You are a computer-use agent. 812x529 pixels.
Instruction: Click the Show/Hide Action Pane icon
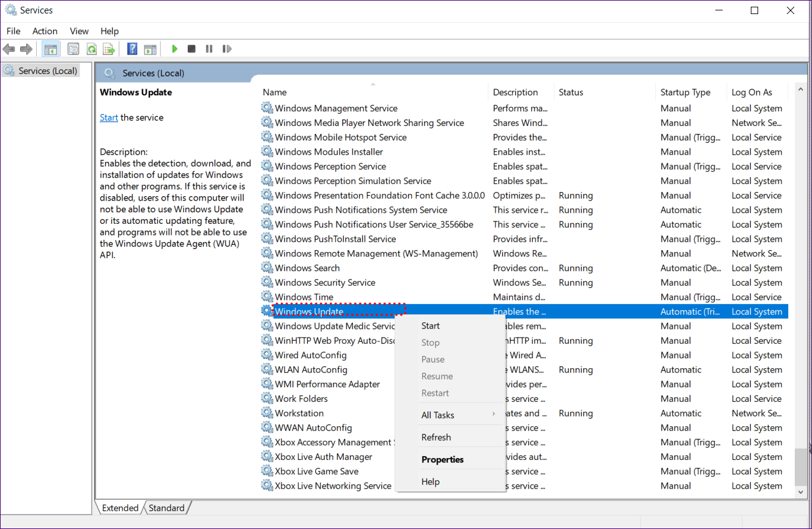click(x=150, y=49)
